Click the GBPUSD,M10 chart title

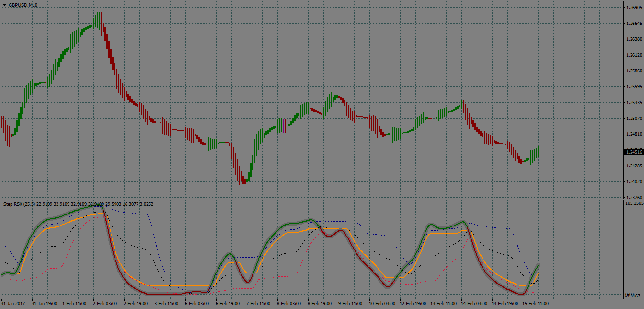23,5
